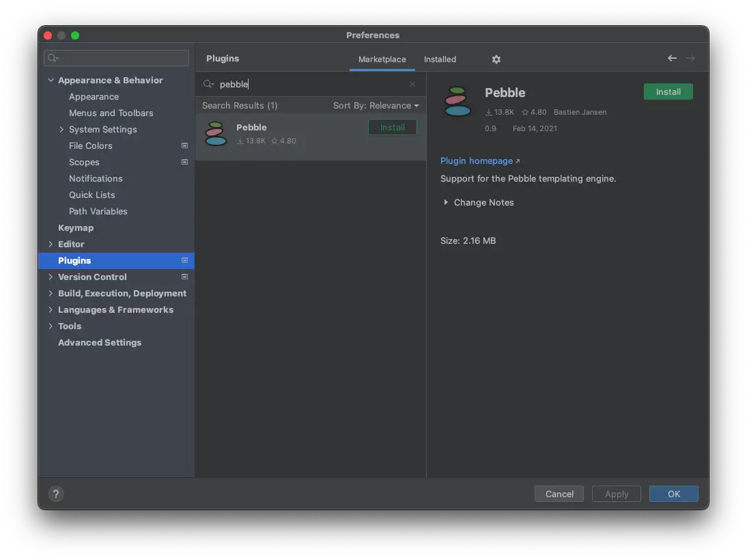The width and height of the screenshot is (747, 560).
Task: Expand System Settings subtree
Action: [61, 130]
